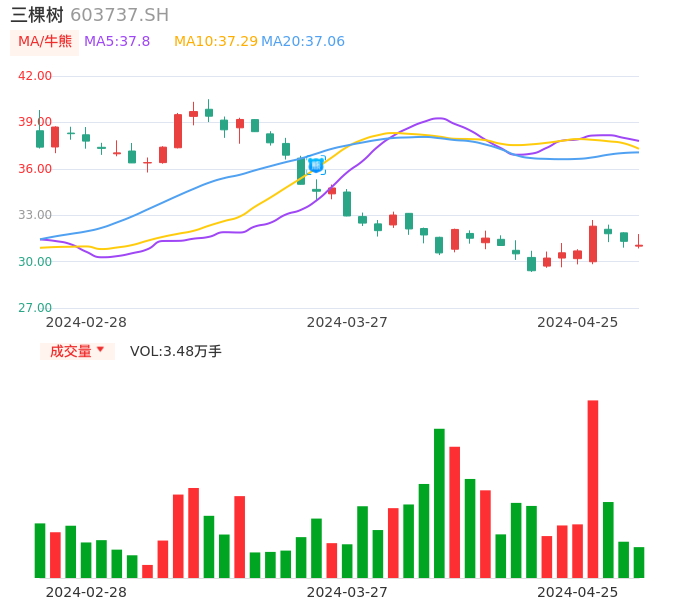
Task: Click the red dropdown arrow beside 成交量
Action: (x=100, y=350)
